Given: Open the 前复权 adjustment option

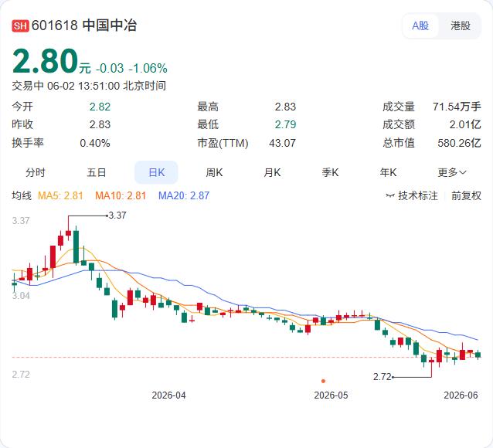Looking at the screenshot, I should tap(466, 195).
